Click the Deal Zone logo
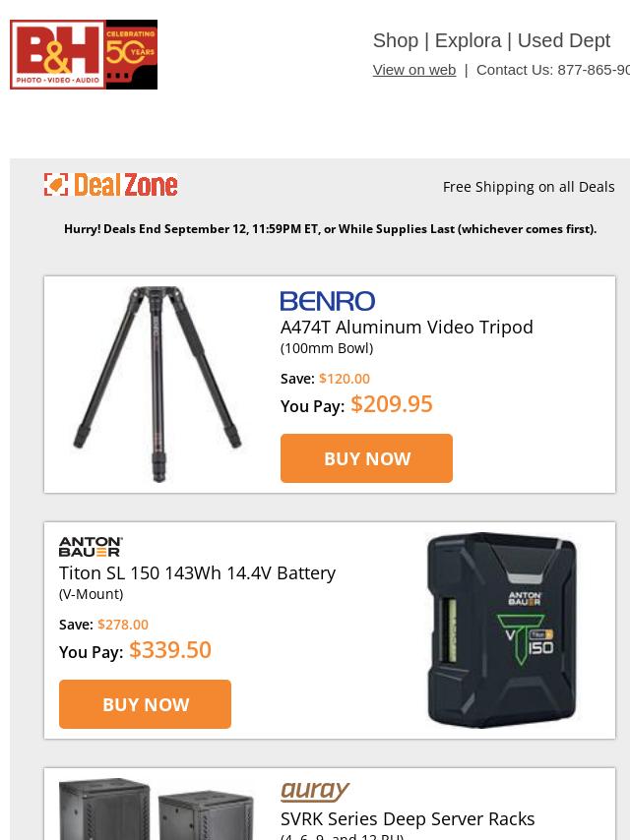 click(110, 185)
